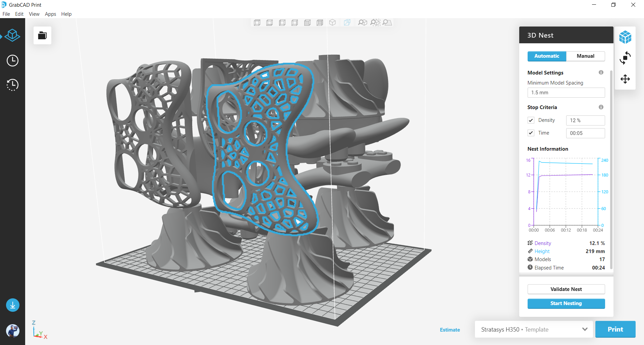Viewport: 644px width, 345px height.
Task: Open the folder button to import files
Action: [42, 35]
